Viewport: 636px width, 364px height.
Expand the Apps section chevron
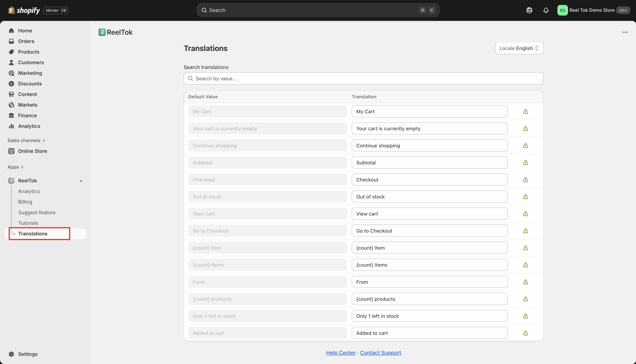22,167
